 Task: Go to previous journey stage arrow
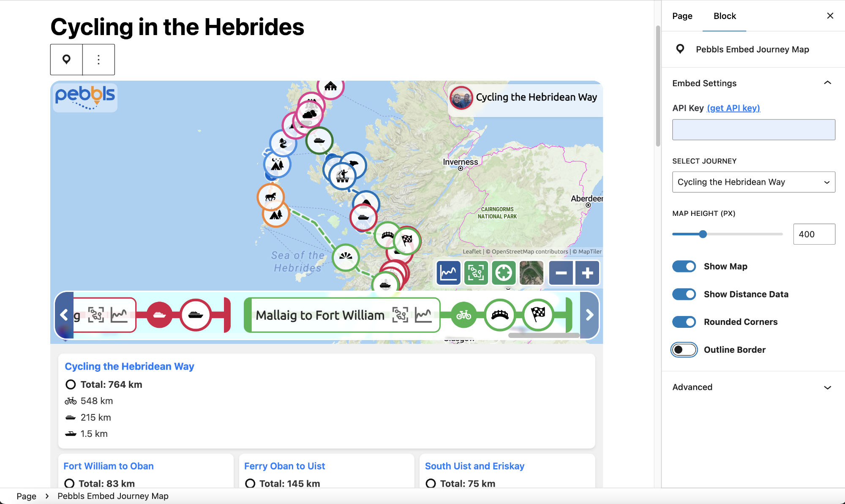(64, 315)
